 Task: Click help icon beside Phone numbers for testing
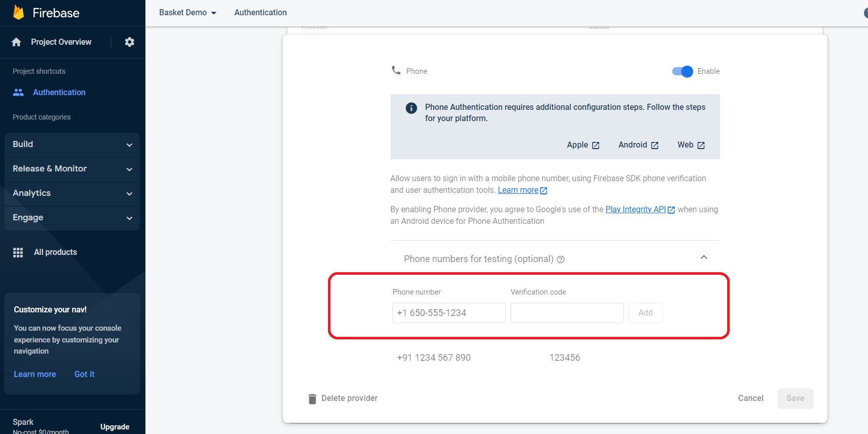coord(561,259)
